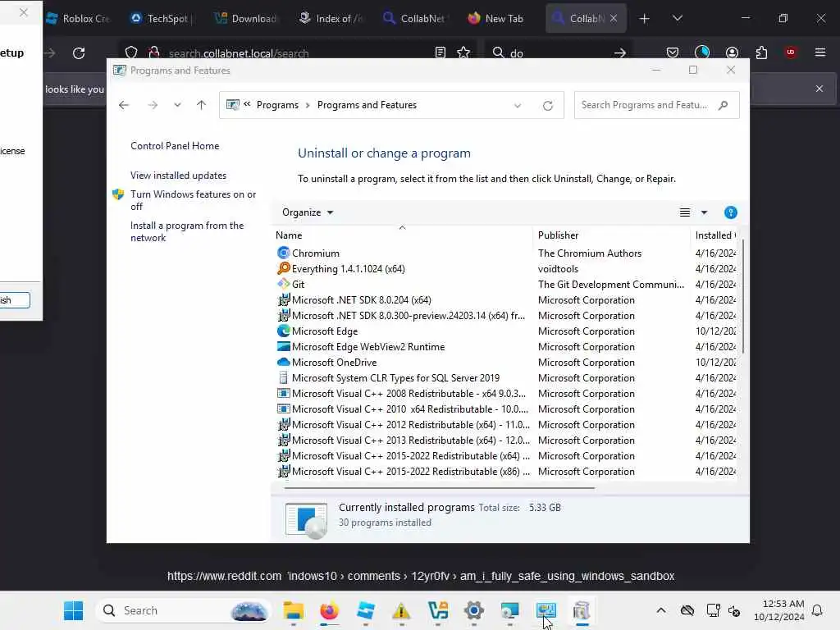Click the Microsoft OneDrive cloud icon
The width and height of the screenshot is (840, 630).
tap(283, 362)
